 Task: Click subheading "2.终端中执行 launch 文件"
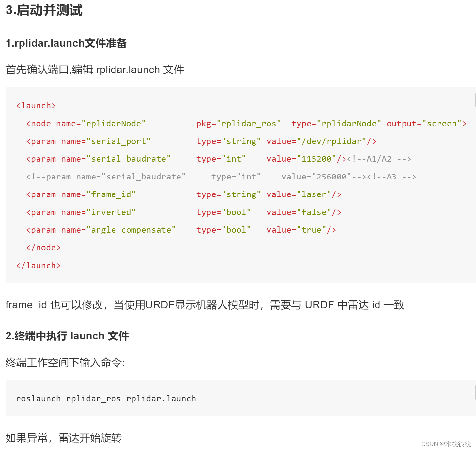[67, 336]
